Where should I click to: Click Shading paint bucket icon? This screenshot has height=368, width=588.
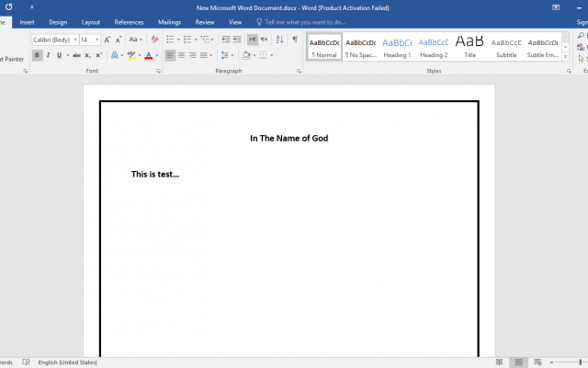246,55
